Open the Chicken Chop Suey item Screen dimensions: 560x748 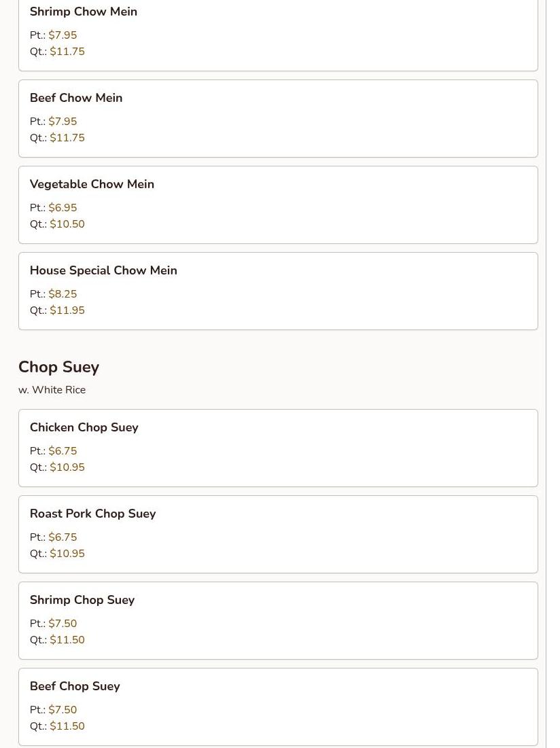(84, 427)
